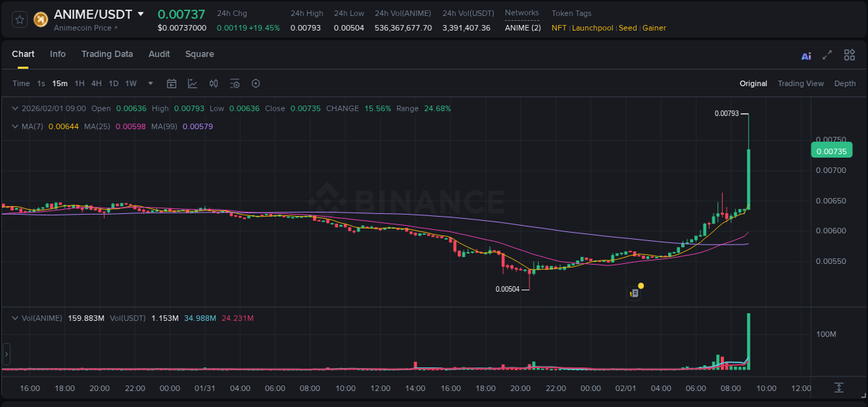Switch to the Trading Data tab
This screenshot has height=407, width=868.
tap(107, 54)
